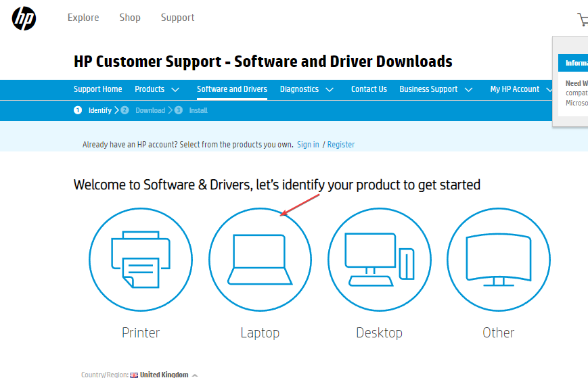Open the Diagnostics nav item
588x378 pixels.
[x=299, y=89]
